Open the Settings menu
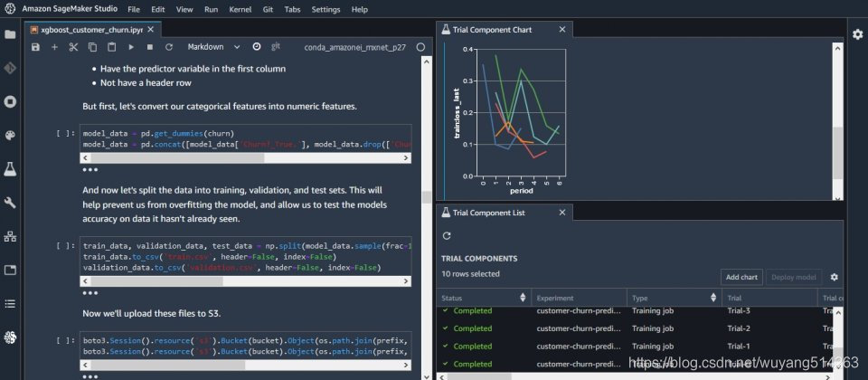The width and height of the screenshot is (868, 380). point(325,9)
